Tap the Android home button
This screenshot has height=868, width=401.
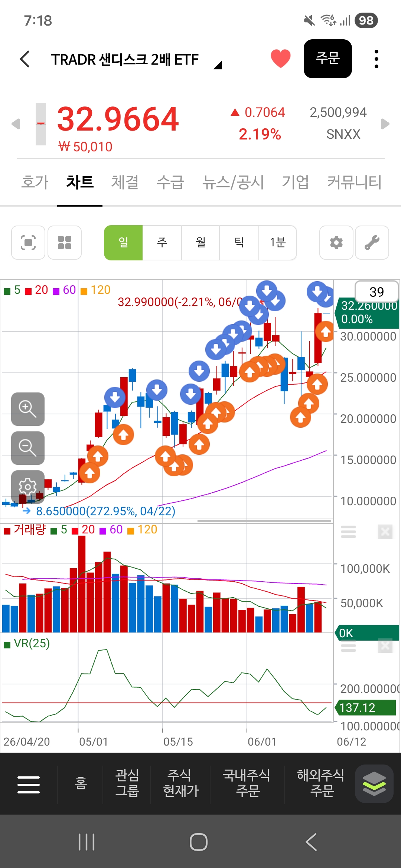coord(199,842)
